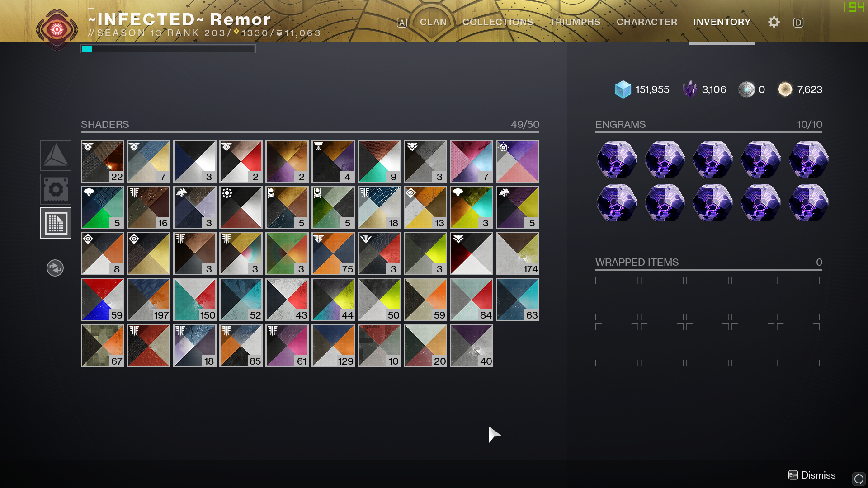
Task: Click the 10/10 engram capacity count
Action: point(809,124)
